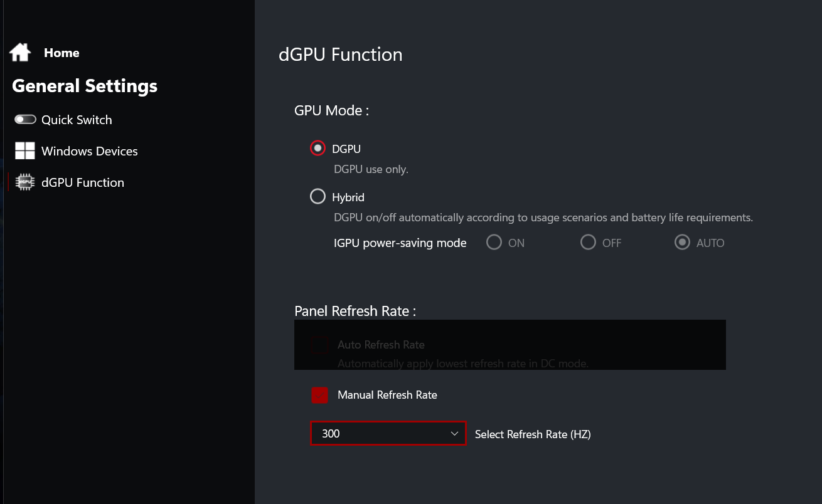The width and height of the screenshot is (822, 504).
Task: Click the 300 value in refresh rate box
Action: [331, 434]
